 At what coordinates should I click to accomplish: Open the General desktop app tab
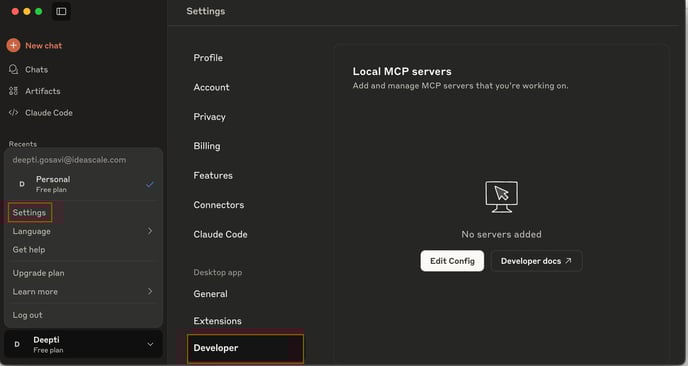tap(210, 294)
